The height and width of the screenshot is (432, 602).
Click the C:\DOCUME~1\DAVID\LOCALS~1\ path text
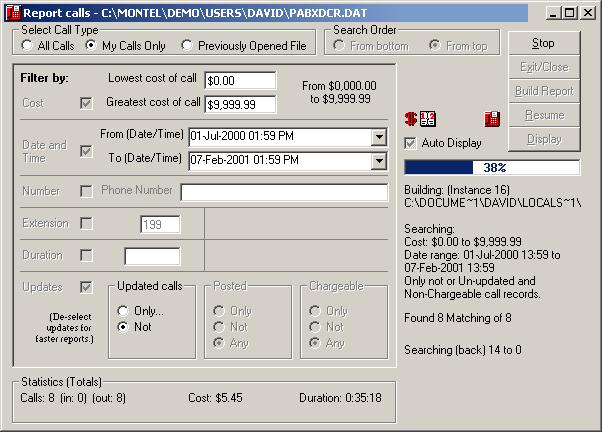pos(492,203)
